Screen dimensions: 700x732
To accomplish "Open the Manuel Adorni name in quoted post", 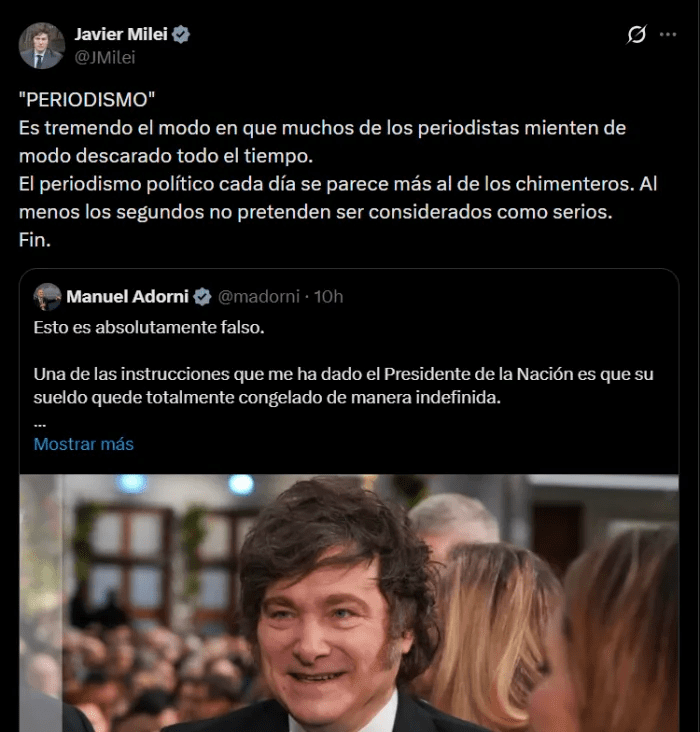I will [127, 296].
